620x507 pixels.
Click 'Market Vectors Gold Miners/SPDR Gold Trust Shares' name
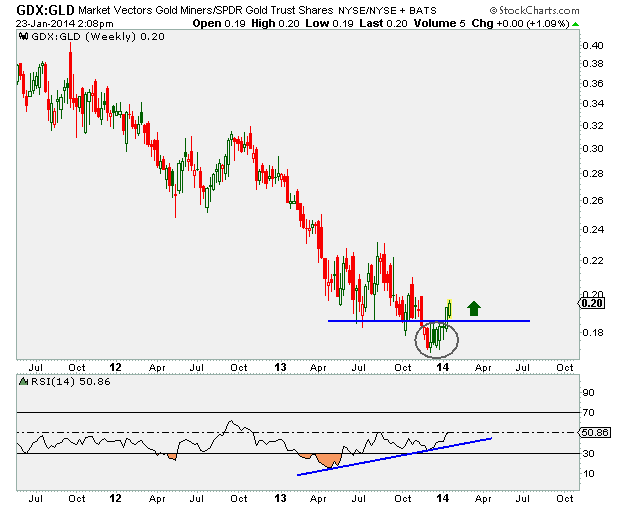pos(205,10)
